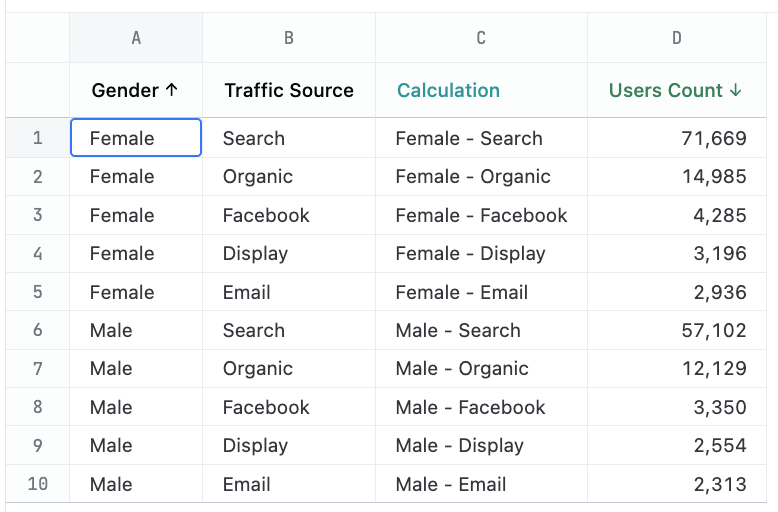Screen dimensions: 778x512
Task: Select row number 1
Action: coord(38,138)
